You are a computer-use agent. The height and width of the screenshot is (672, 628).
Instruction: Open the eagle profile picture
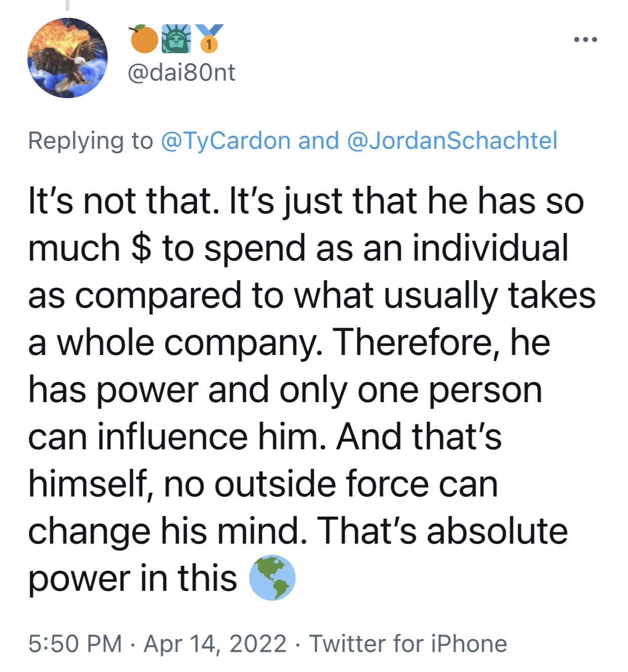[67, 58]
